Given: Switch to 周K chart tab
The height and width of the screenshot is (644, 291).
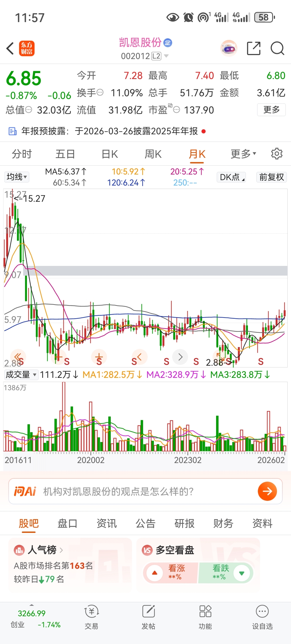Looking at the screenshot, I should [153, 154].
